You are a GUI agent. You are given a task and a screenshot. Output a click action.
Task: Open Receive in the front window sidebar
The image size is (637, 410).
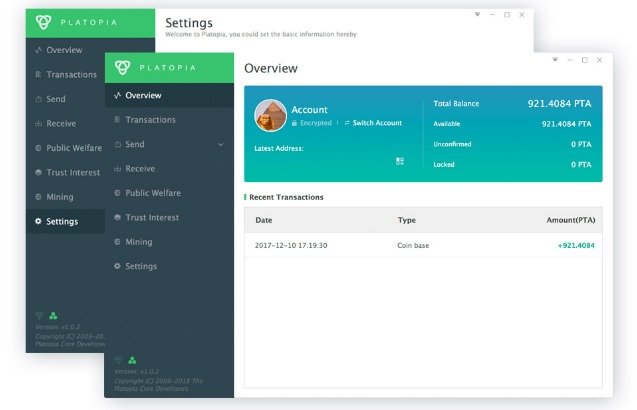tap(169, 169)
